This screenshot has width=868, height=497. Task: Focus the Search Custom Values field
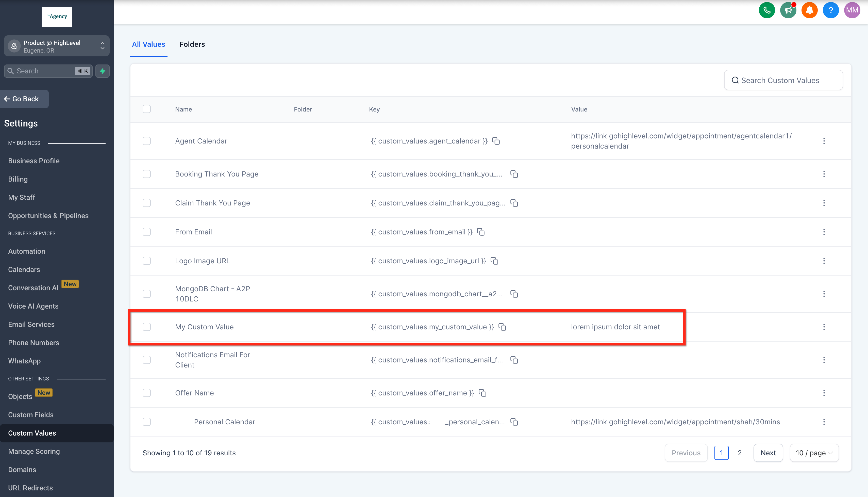coord(783,80)
